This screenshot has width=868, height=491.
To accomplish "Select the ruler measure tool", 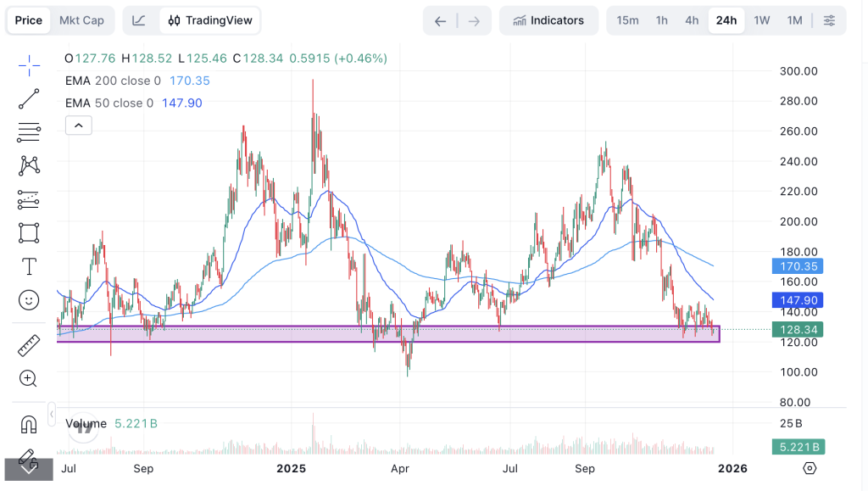I will click(x=29, y=345).
